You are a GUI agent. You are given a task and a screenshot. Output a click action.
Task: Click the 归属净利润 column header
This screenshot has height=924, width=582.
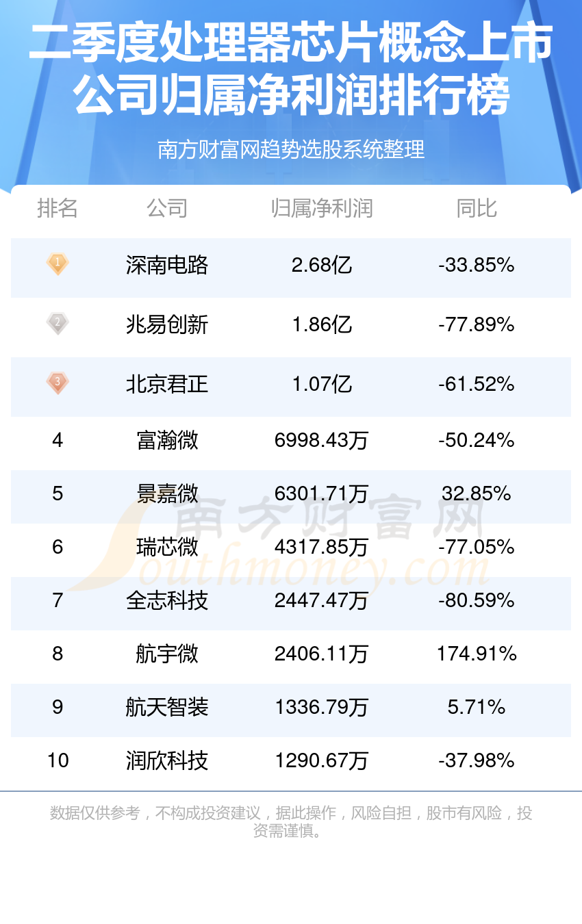322,208
